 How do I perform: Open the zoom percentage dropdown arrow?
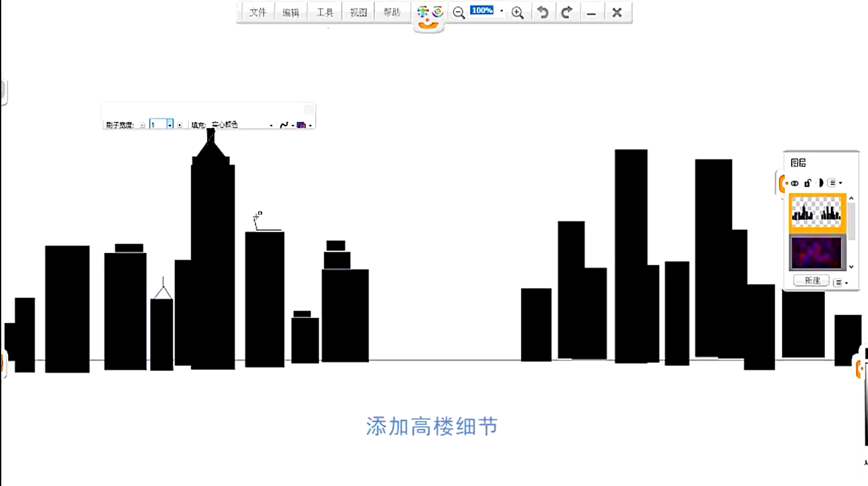pos(502,11)
